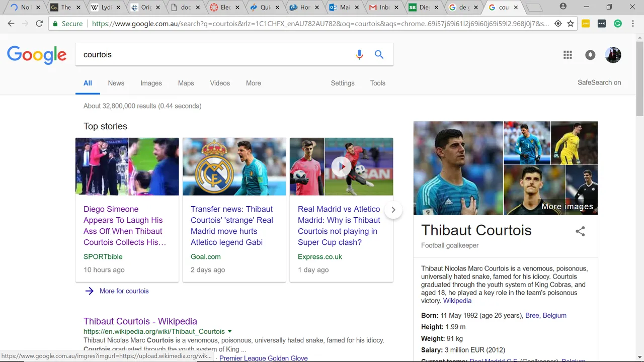Open the green Grammarly extension icon
The width and height of the screenshot is (644, 362).
click(x=618, y=24)
